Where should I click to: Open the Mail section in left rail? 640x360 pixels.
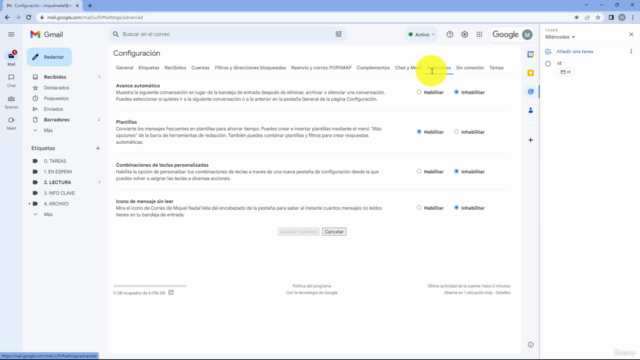[x=11, y=58]
